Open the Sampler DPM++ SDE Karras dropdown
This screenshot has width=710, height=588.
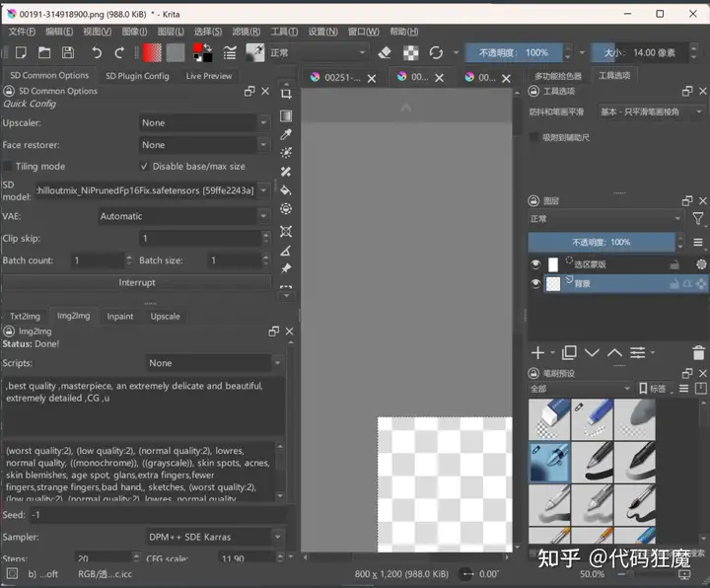[x=215, y=538]
